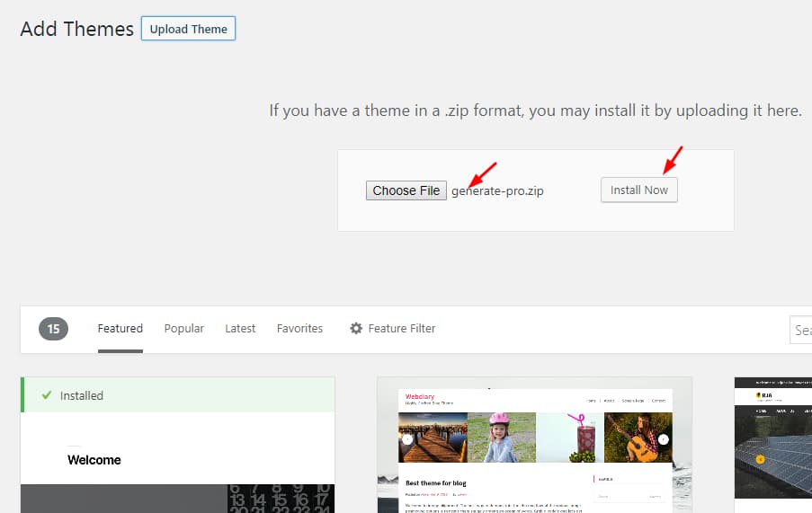
Task: Click Webdiary slider's left arrow icon
Action: [407, 439]
